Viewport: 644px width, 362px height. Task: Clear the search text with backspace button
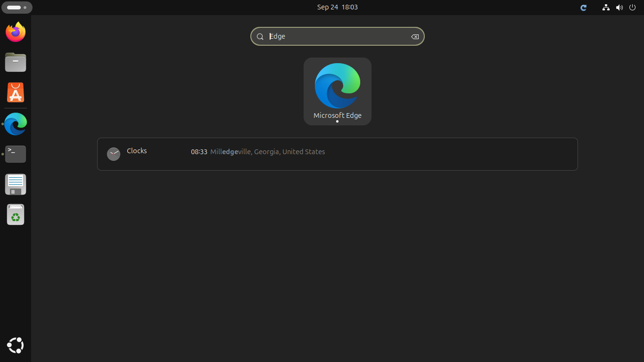click(x=414, y=37)
